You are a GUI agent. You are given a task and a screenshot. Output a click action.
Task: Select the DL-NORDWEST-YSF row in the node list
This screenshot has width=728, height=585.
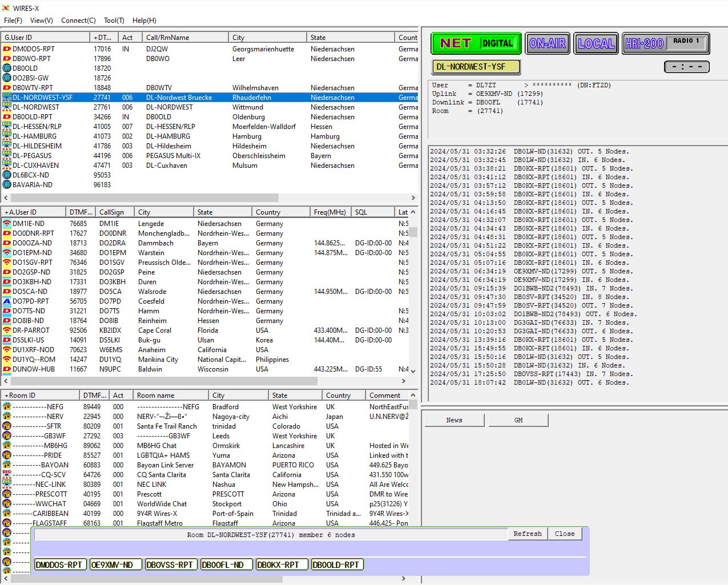point(171,98)
